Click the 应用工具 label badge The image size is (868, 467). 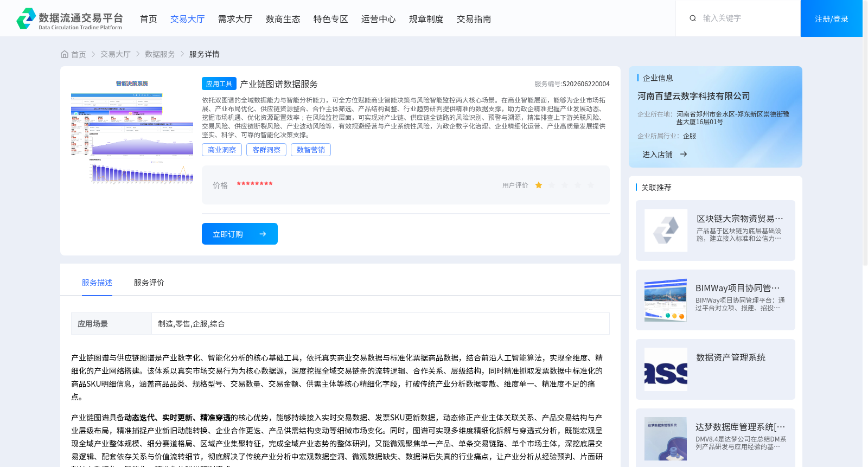point(219,84)
